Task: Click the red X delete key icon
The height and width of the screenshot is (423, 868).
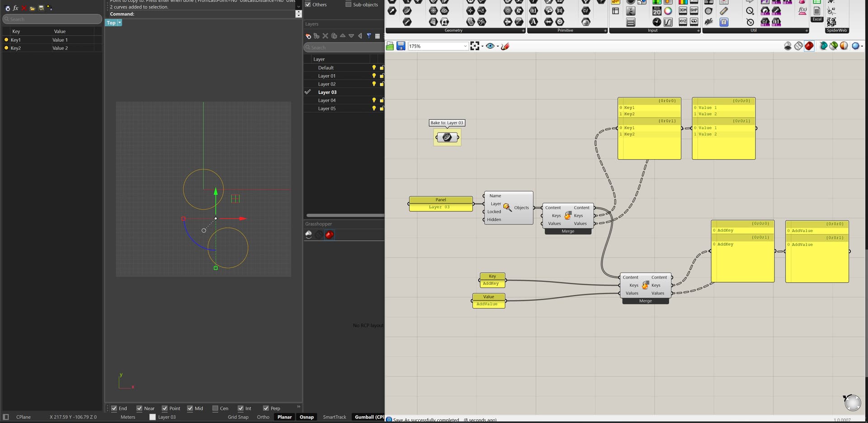Action: pos(24,8)
